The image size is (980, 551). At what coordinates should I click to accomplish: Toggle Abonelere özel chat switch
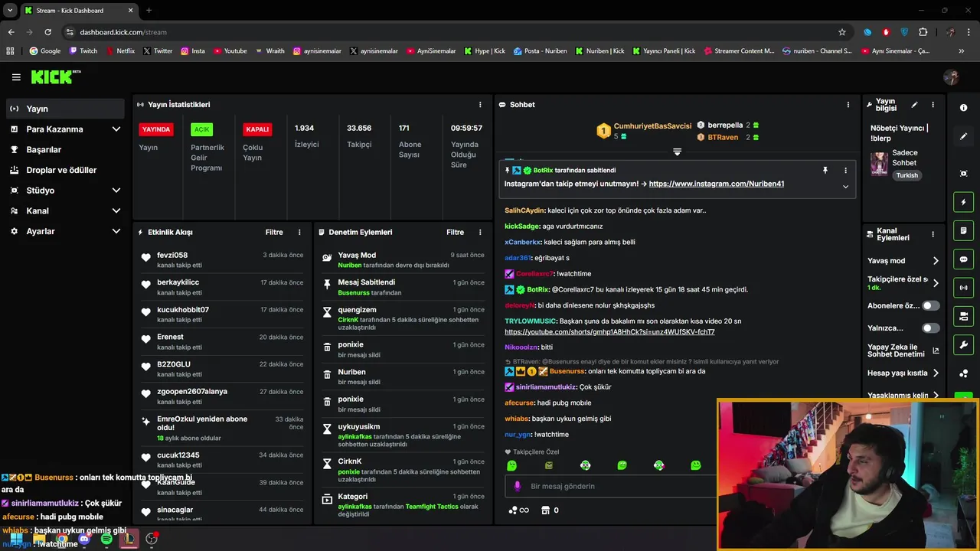(930, 305)
